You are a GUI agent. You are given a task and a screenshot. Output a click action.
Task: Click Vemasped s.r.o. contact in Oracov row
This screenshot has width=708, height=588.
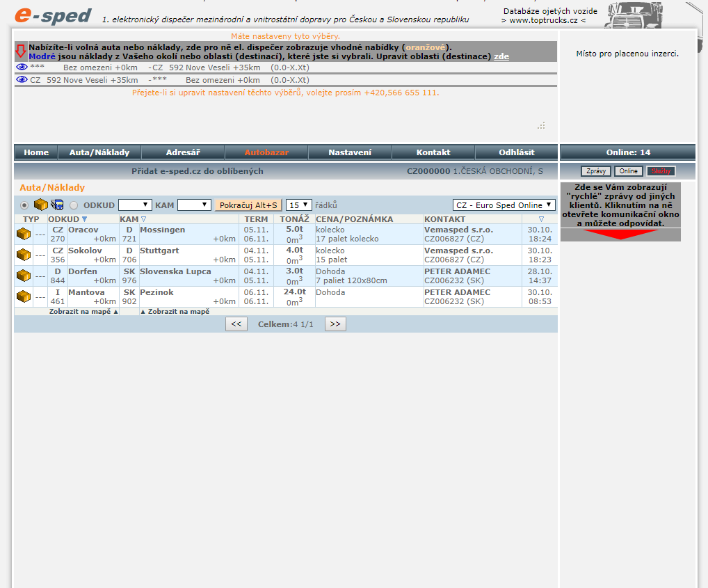(458, 230)
